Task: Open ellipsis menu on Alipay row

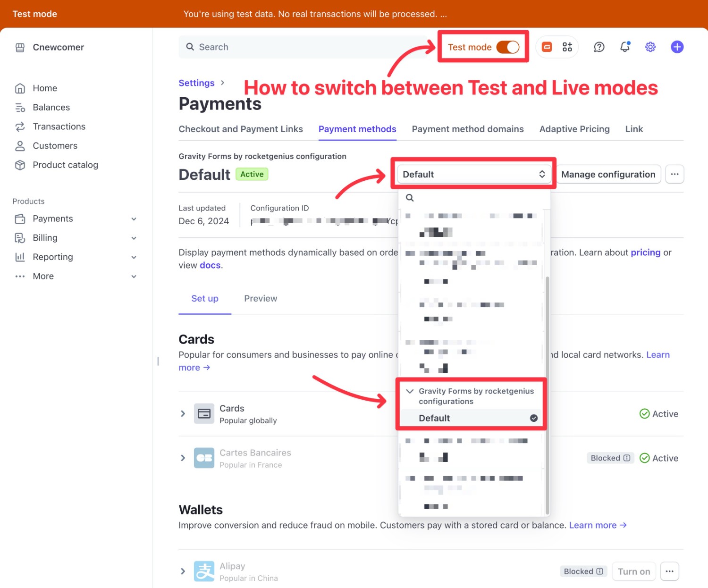Action: pyautogui.click(x=669, y=571)
